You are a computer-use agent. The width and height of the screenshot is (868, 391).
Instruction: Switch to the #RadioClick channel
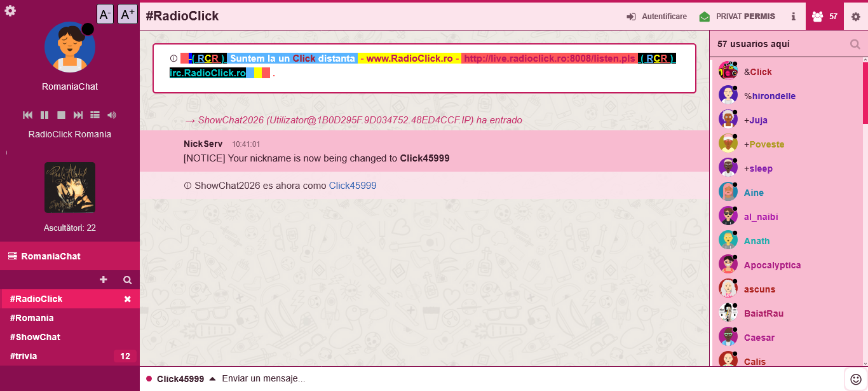(70, 299)
